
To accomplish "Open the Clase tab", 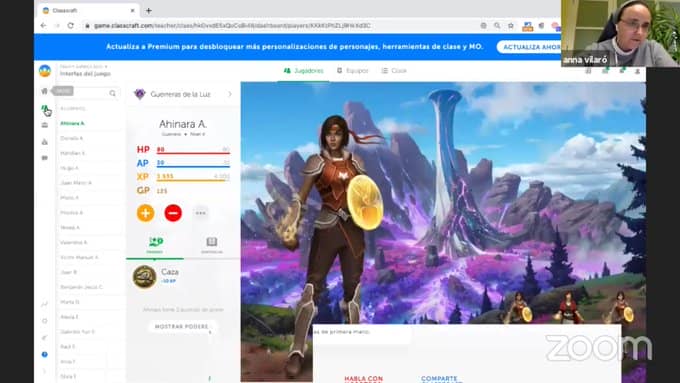I will point(394,71).
